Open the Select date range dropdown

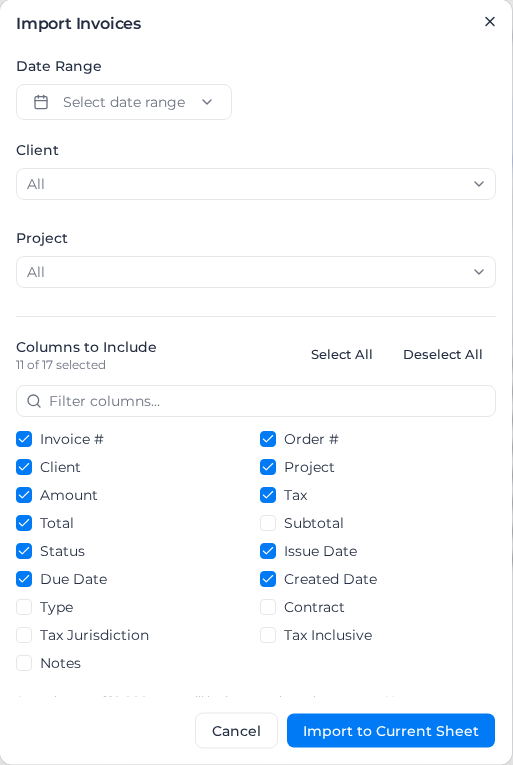(x=124, y=102)
